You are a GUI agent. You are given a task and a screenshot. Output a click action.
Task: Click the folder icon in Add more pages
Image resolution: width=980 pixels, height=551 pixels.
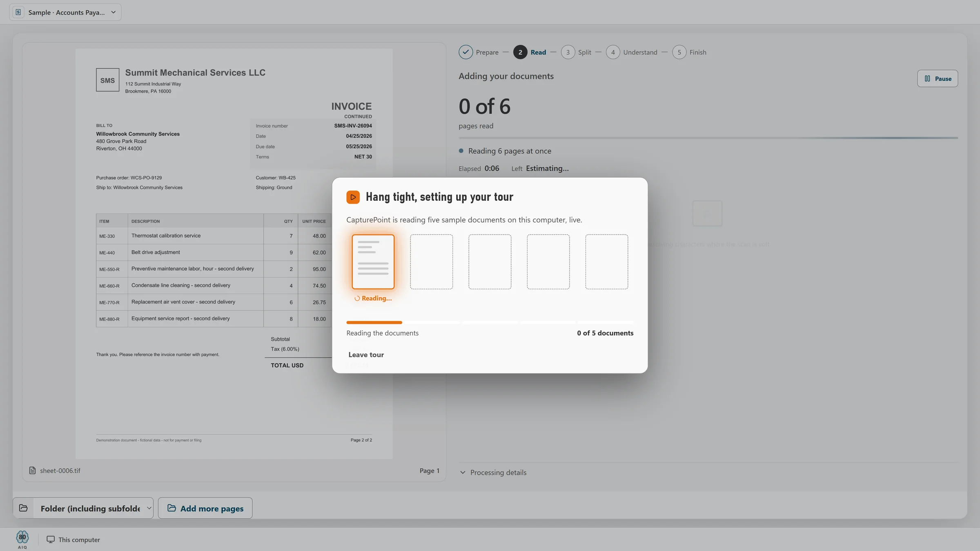[172, 508]
